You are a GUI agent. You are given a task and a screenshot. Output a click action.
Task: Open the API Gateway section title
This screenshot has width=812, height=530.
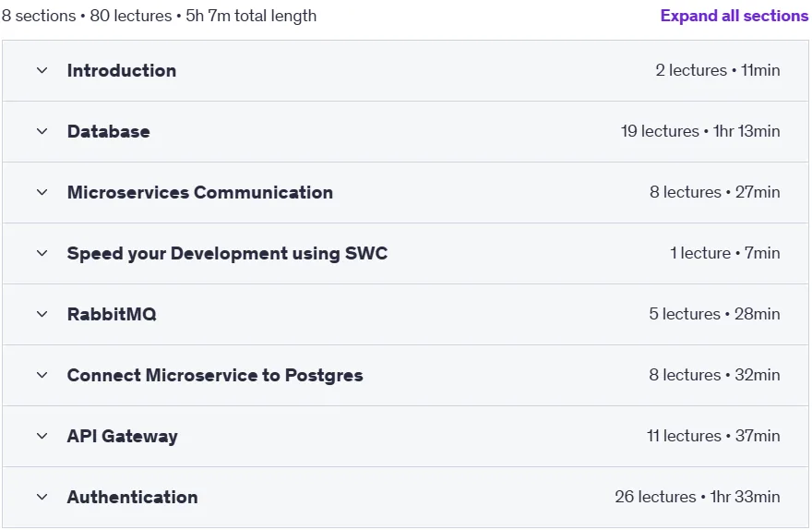pos(122,436)
